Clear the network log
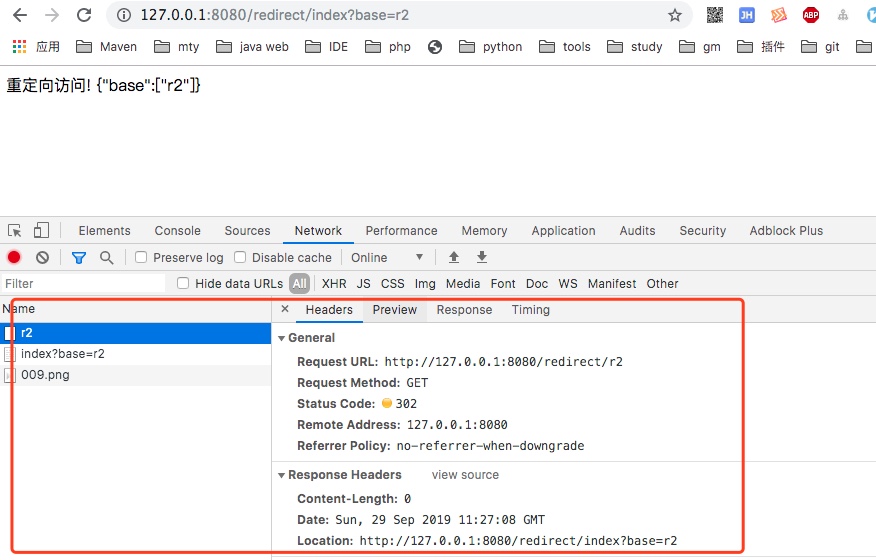 tap(42, 257)
